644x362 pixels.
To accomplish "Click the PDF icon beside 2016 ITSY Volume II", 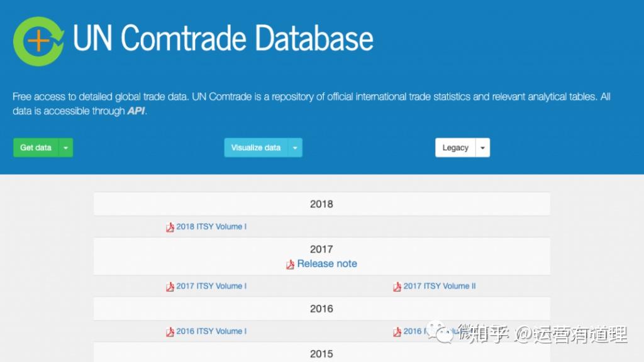I will click(x=396, y=331).
